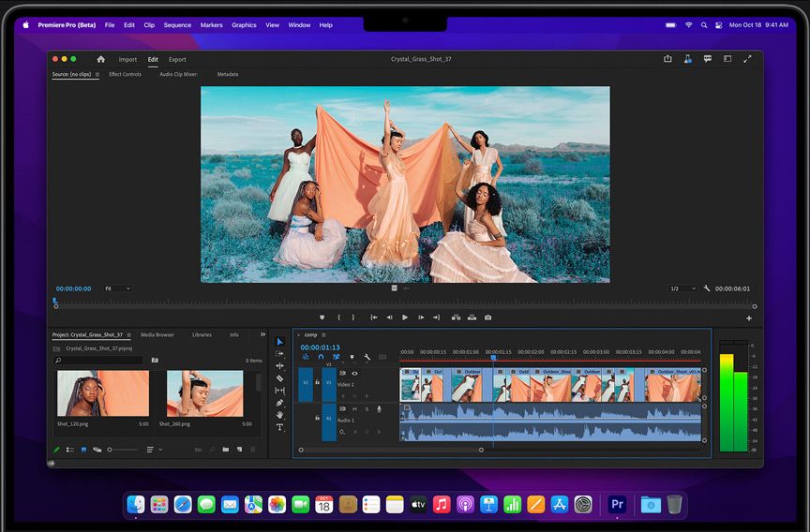
Task: Pick the Ripple Edit tool
Action: tap(279, 366)
